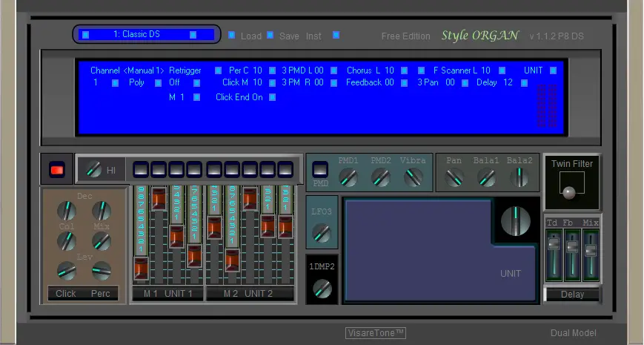Click the Td delay slider
The image size is (644, 345).
[x=554, y=244]
